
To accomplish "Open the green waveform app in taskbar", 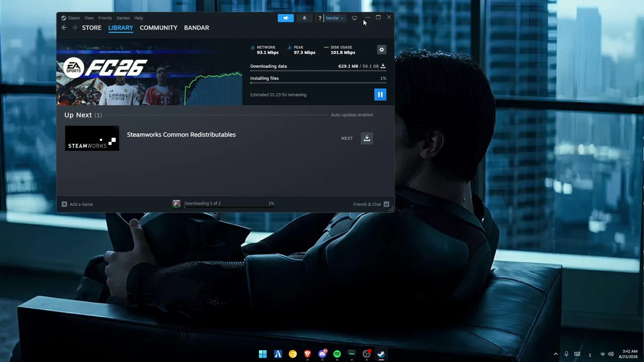I will (x=352, y=354).
